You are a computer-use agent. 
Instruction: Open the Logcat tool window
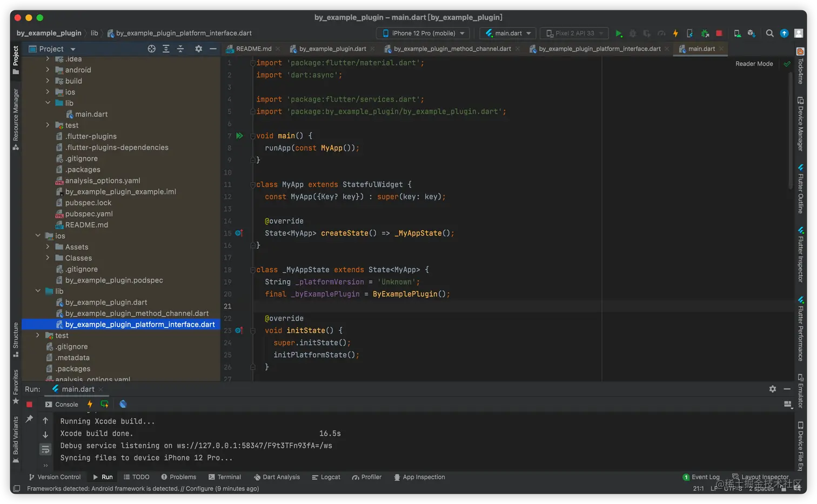click(x=326, y=477)
